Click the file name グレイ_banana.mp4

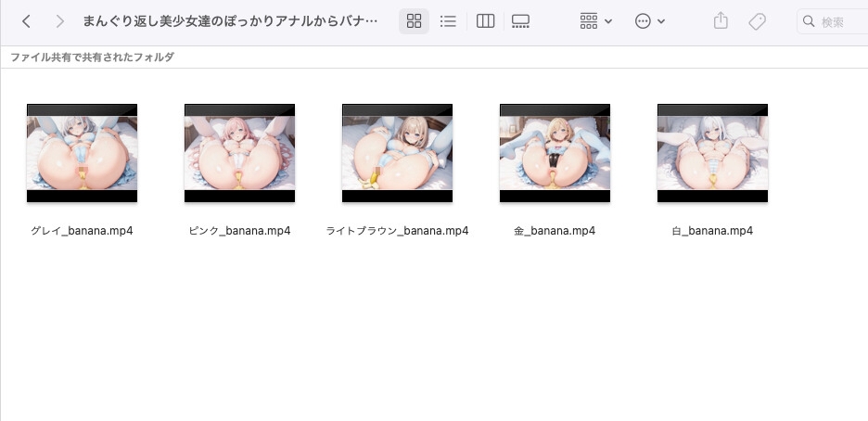[82, 231]
